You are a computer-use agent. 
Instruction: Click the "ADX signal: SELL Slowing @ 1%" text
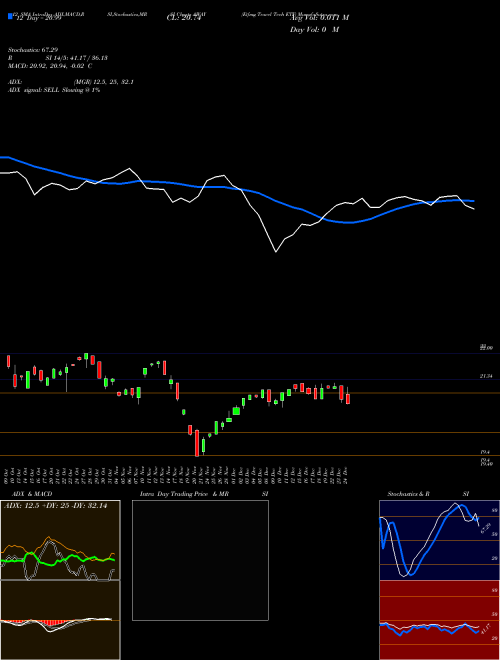pyautogui.click(x=54, y=90)
